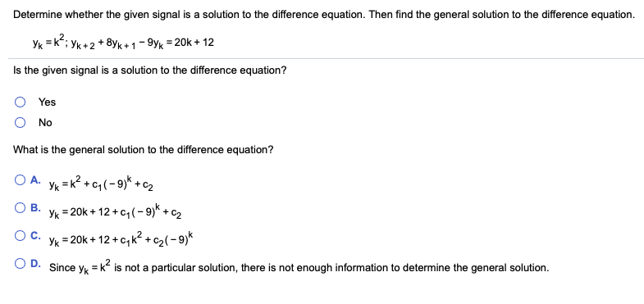Click option A formula starting with k squared
The height and width of the screenshot is (304, 644).
[102, 184]
